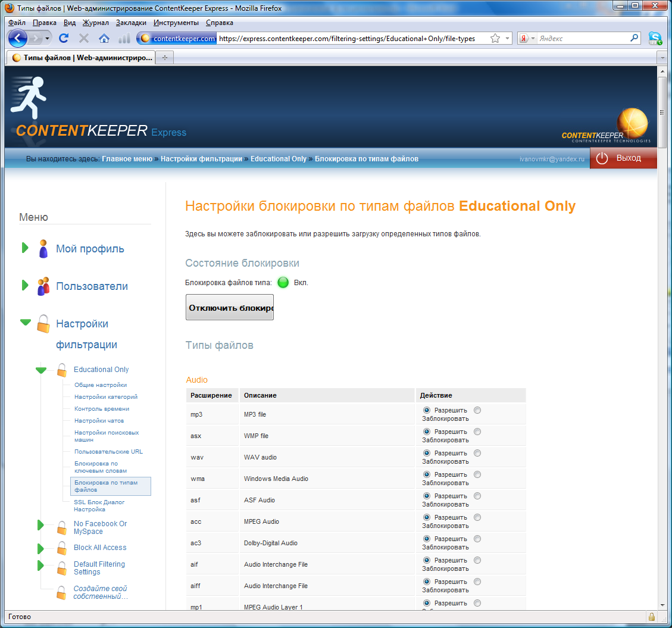
Task: Click the scrollbar up arrow
Action: coord(662,71)
